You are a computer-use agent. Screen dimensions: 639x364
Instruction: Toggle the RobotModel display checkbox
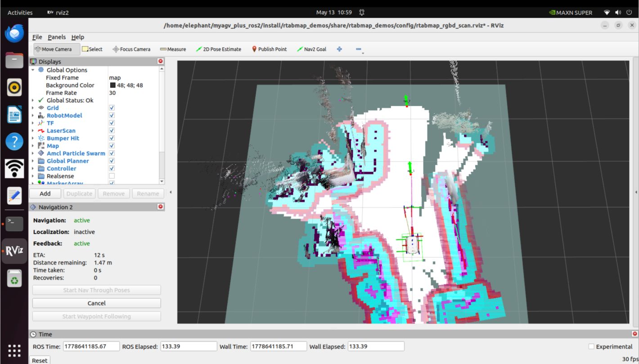pyautogui.click(x=112, y=115)
